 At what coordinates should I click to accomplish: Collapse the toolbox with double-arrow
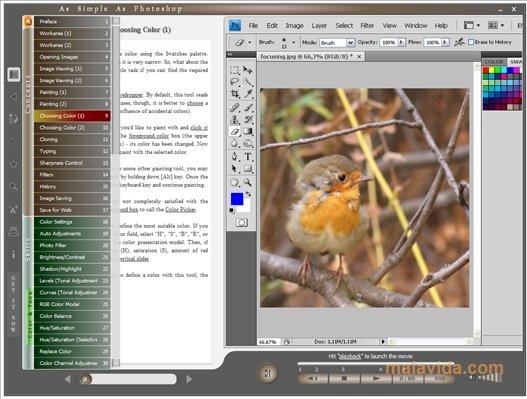230,54
